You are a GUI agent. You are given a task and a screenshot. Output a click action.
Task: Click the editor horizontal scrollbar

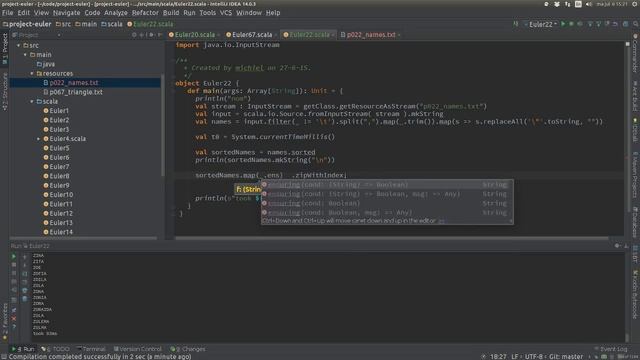392,238
